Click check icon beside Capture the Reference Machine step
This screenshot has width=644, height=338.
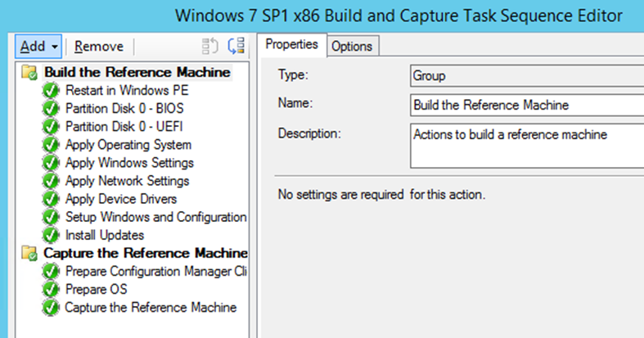[x=51, y=307]
